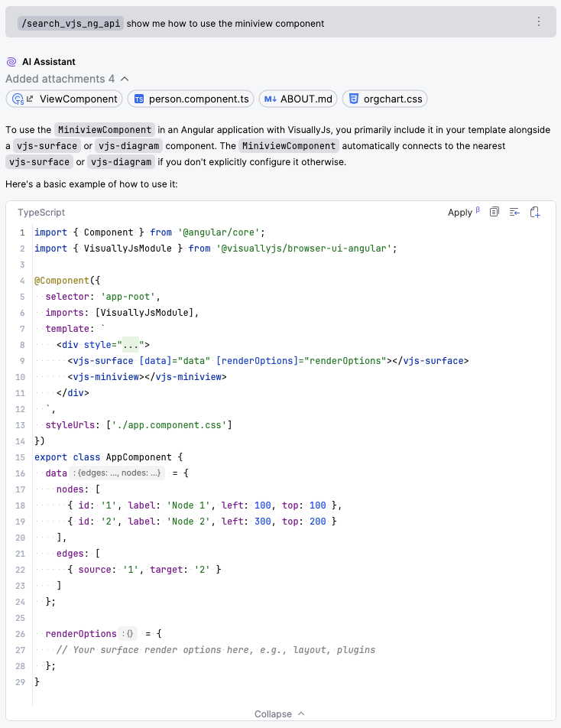Open the ViewComponent attachment

[64, 99]
